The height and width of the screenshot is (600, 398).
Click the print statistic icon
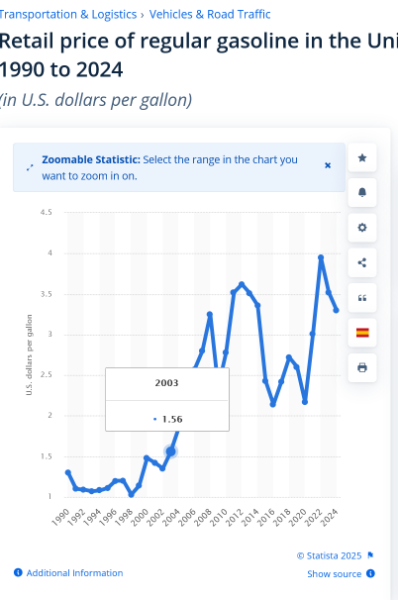(x=362, y=368)
